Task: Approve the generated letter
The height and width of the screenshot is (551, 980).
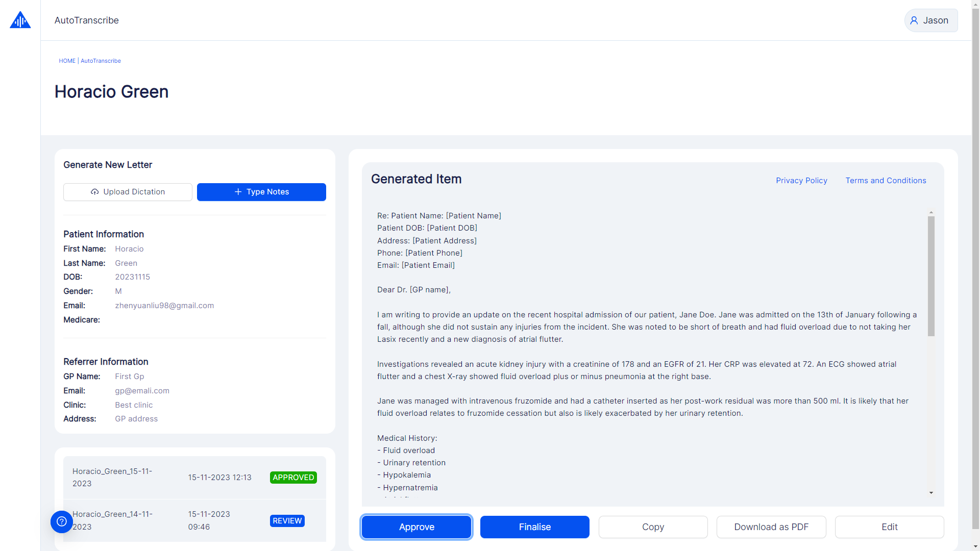Action: point(416,527)
